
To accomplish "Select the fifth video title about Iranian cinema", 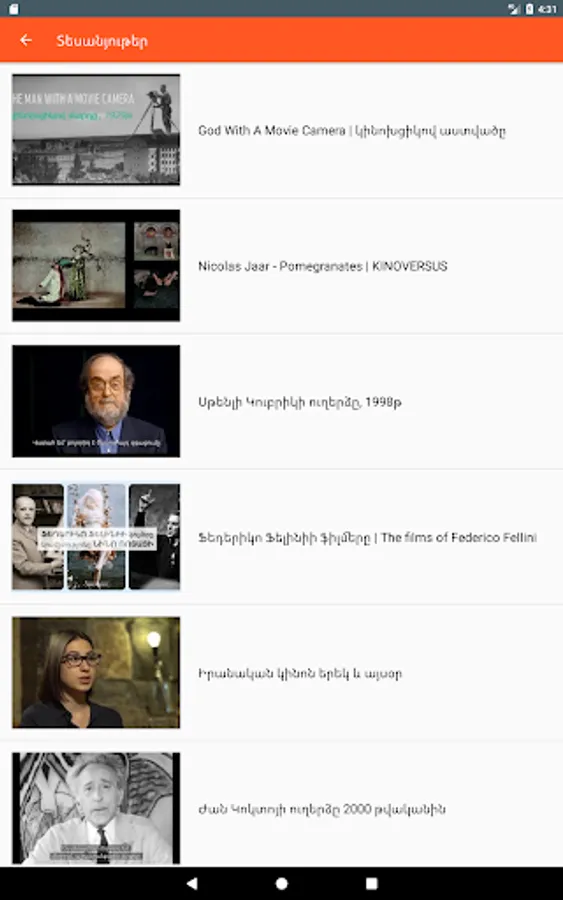I will click(x=300, y=673).
